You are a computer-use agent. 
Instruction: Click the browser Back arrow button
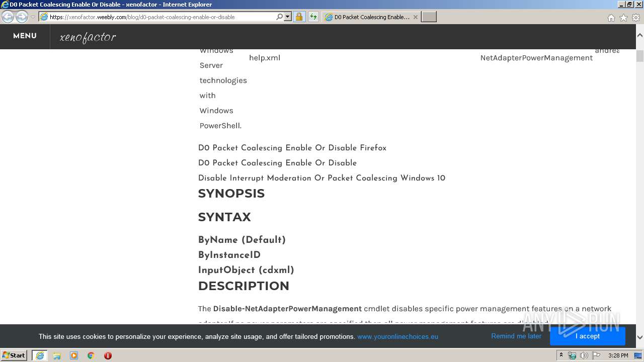point(8,17)
